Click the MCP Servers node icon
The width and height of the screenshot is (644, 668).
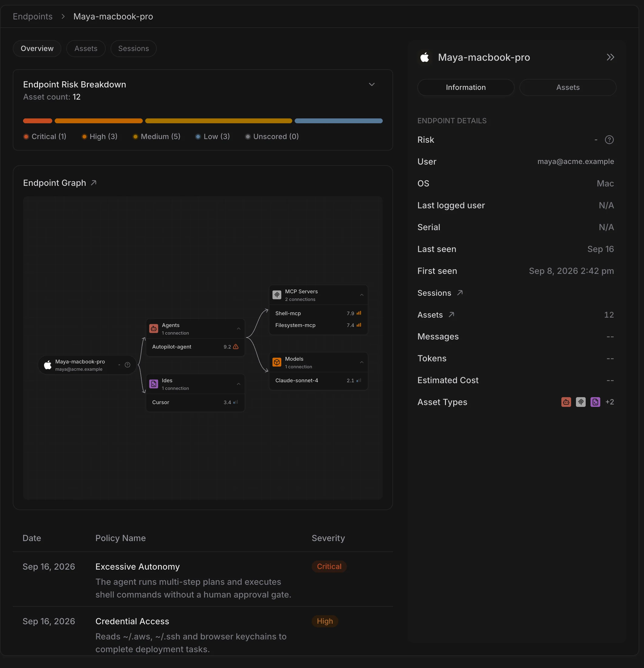277,295
